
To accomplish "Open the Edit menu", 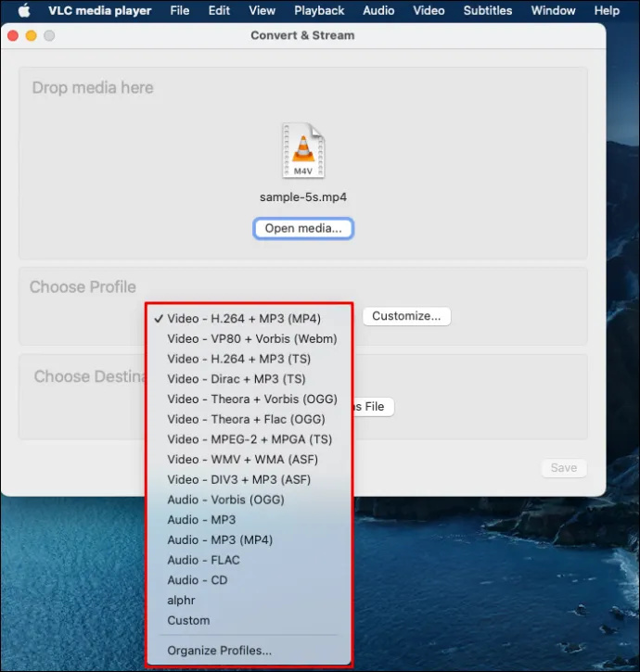I will [219, 11].
